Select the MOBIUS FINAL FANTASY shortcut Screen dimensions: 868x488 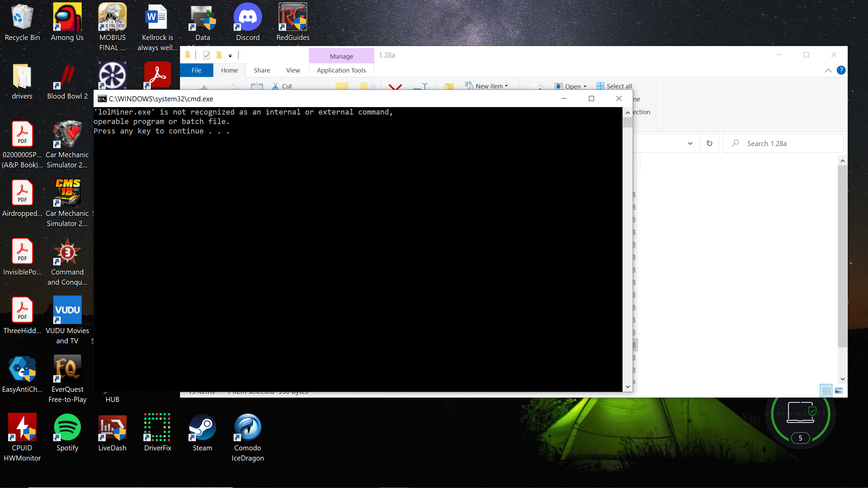pos(112,27)
